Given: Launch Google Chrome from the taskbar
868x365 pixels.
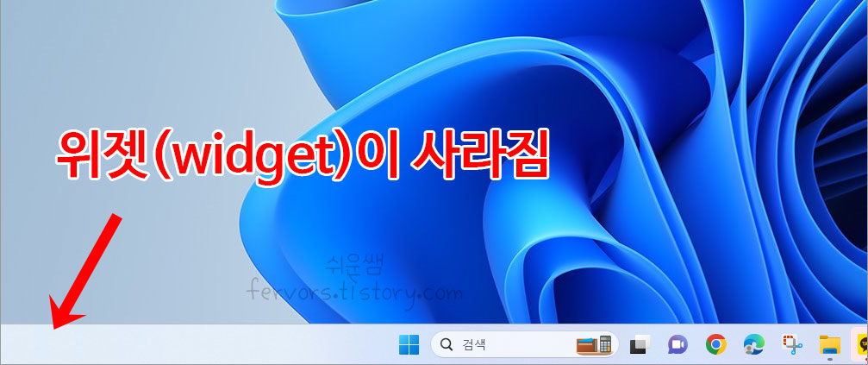Looking at the screenshot, I should point(715,344).
